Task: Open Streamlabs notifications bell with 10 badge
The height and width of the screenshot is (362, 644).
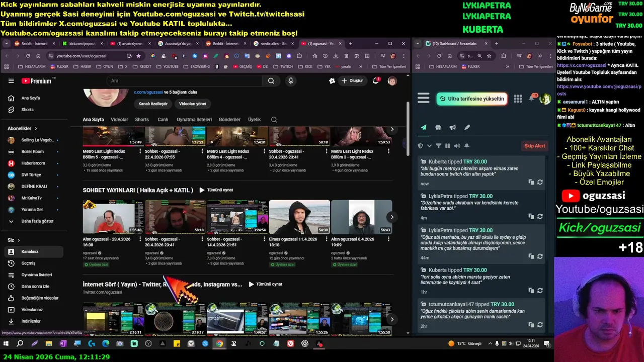Action: (532, 98)
